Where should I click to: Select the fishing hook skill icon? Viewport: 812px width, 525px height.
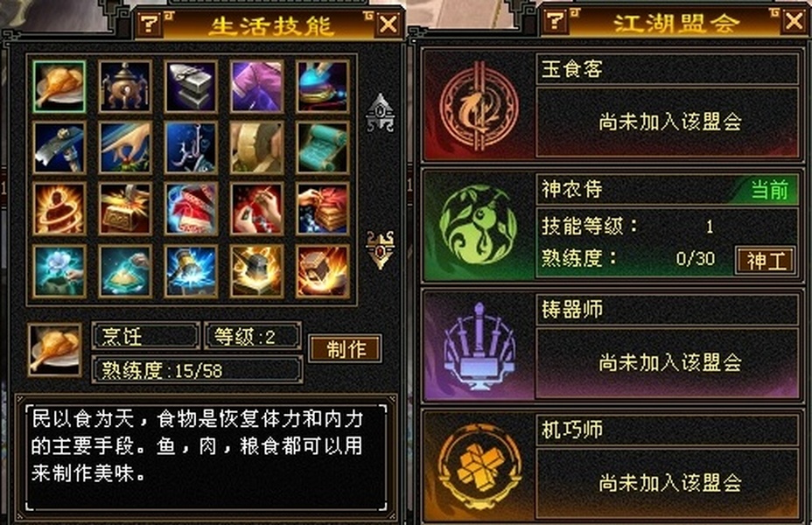[x=191, y=148]
